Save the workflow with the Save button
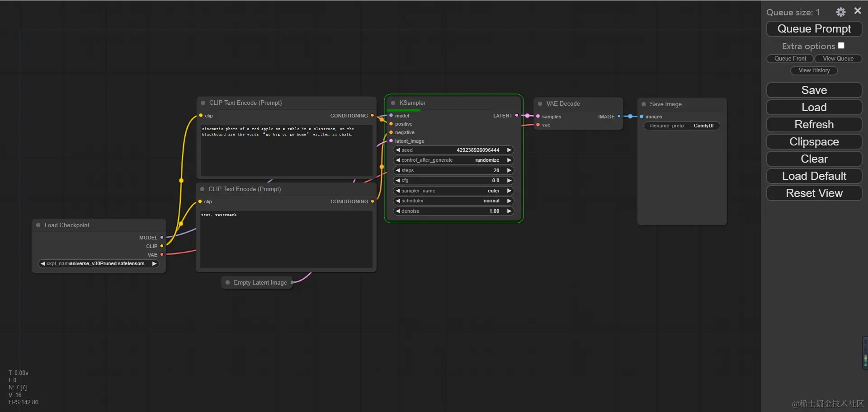 [x=814, y=90]
